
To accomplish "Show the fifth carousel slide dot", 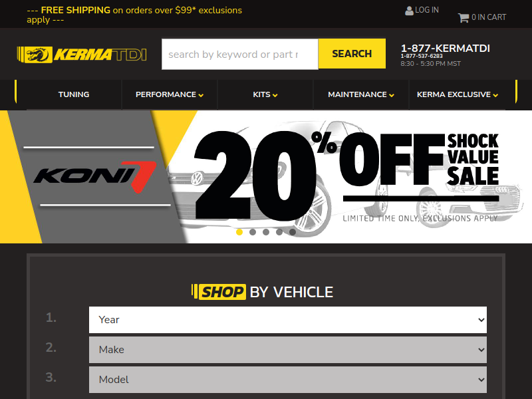I will point(293,232).
